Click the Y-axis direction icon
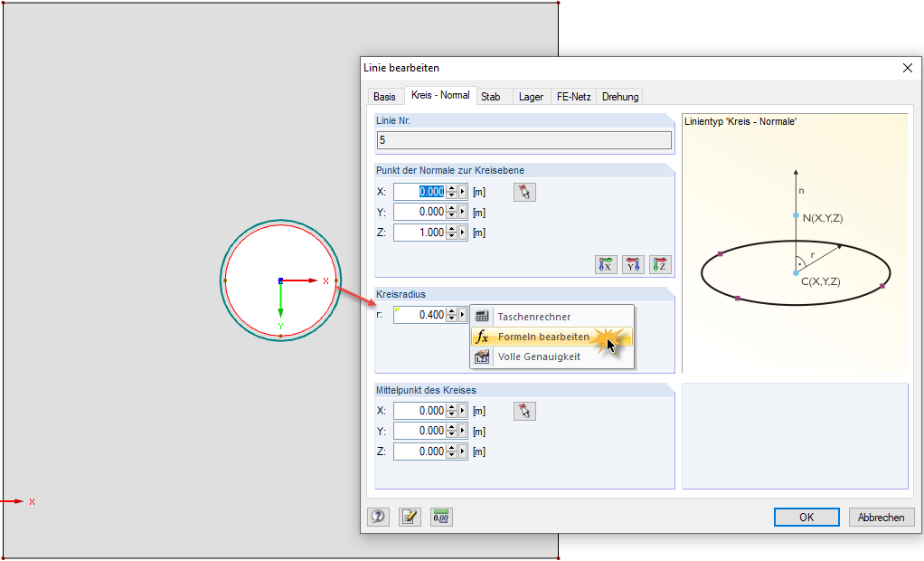This screenshot has width=924, height=561. 633,265
